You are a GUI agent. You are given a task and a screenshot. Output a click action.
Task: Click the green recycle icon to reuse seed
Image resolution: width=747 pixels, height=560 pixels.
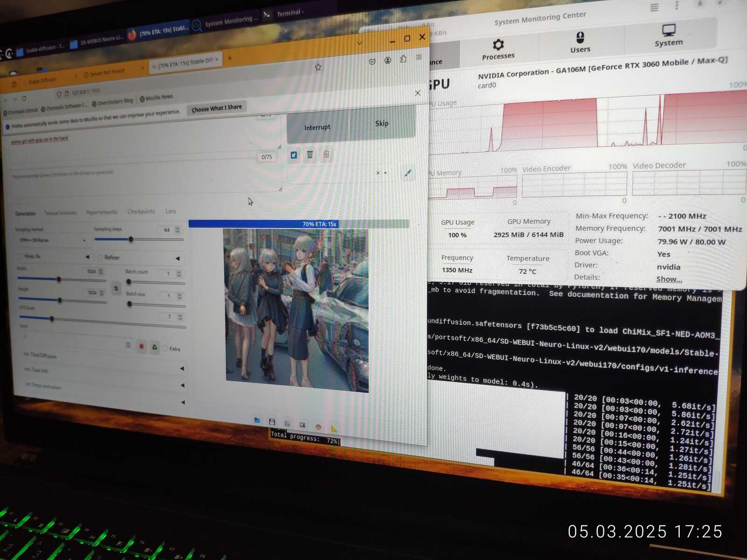coord(155,347)
